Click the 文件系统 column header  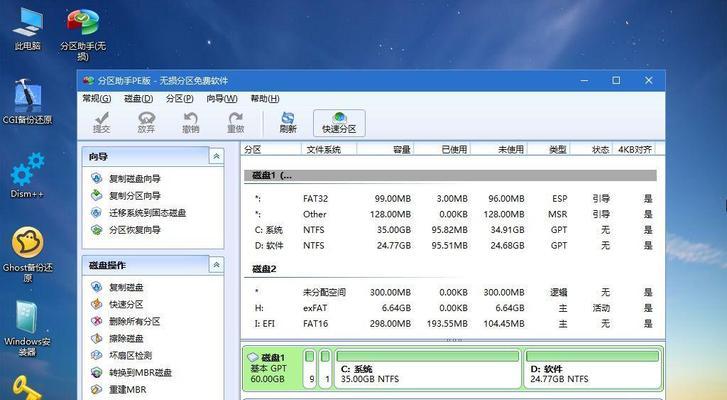[329, 149]
